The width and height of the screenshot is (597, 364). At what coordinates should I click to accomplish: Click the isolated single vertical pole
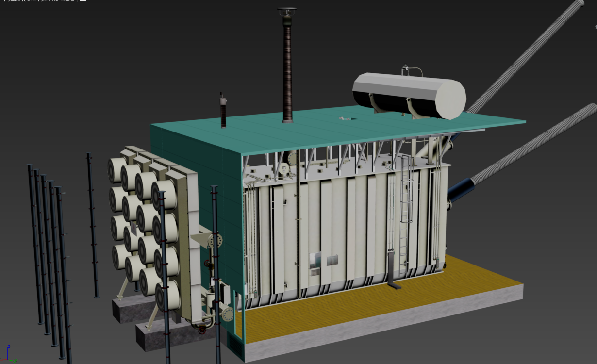click(x=92, y=223)
